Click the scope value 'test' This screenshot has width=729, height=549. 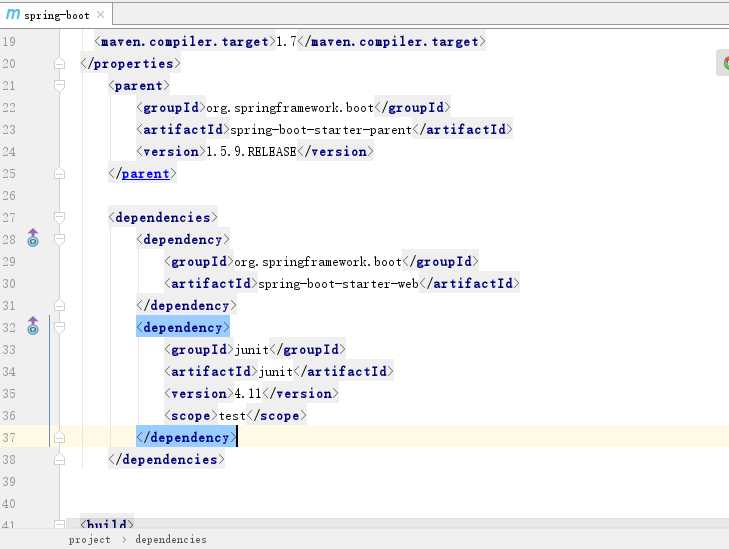coord(232,416)
